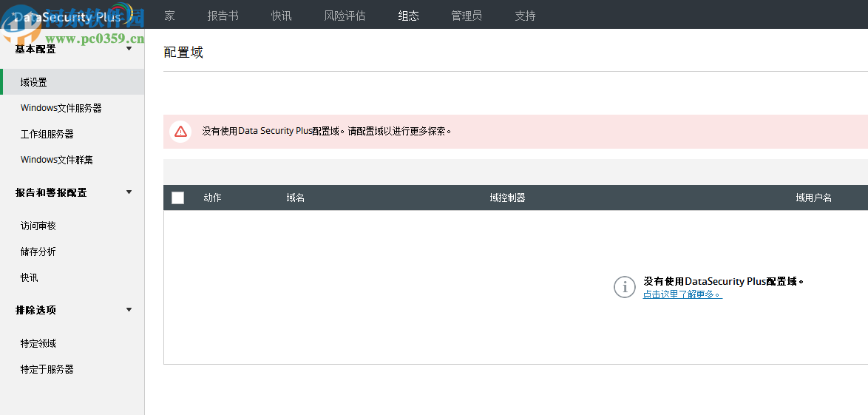Click the red warning triangle icon
The image size is (868, 415).
point(180,132)
